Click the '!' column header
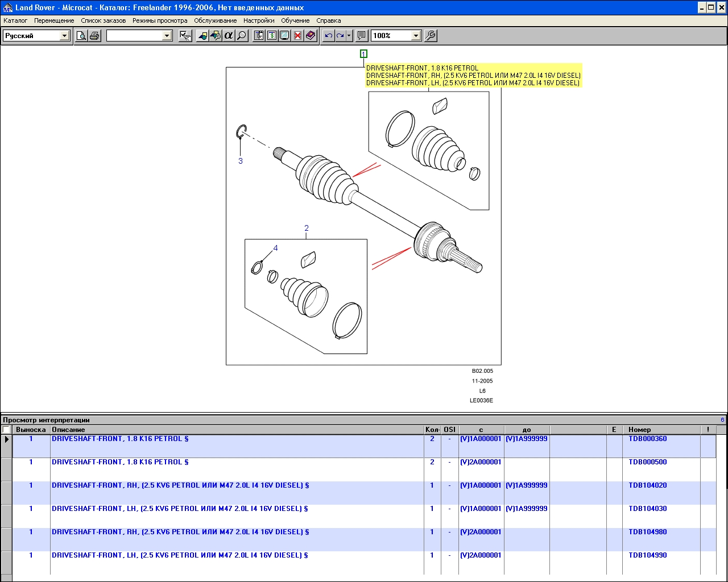The height and width of the screenshot is (582, 728). 708,430
